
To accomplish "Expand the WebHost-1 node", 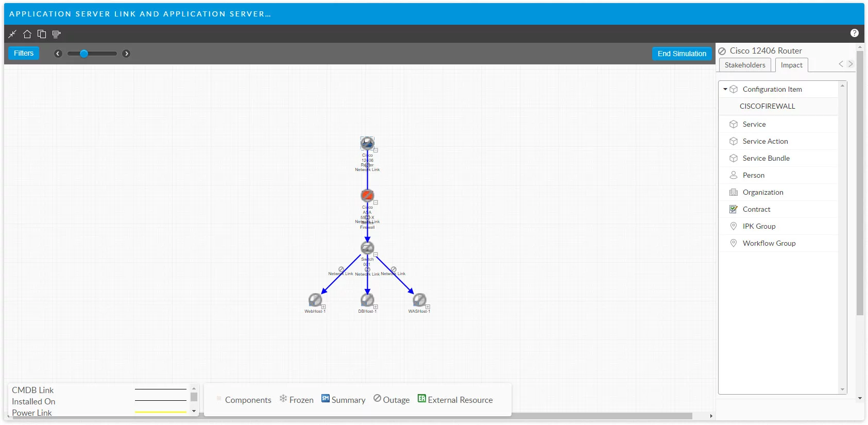I will (x=324, y=307).
